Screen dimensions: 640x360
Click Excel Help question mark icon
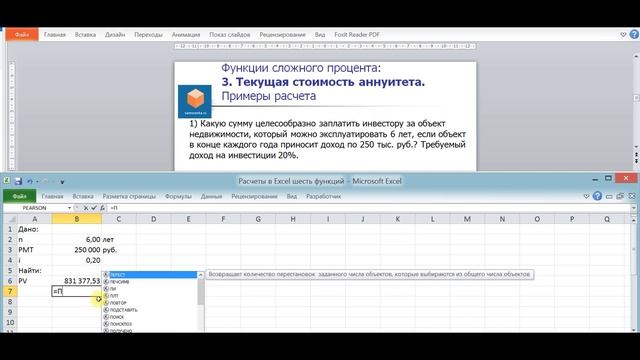click(597, 196)
